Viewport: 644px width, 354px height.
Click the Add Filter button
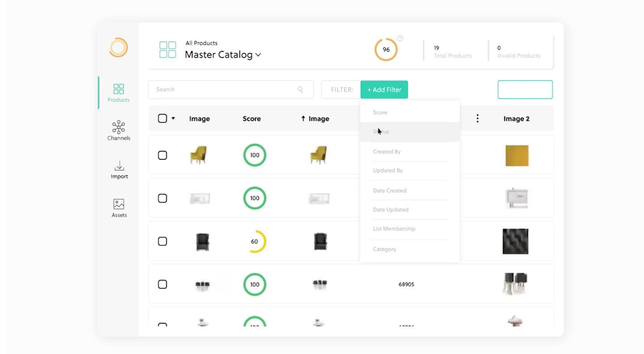point(384,89)
